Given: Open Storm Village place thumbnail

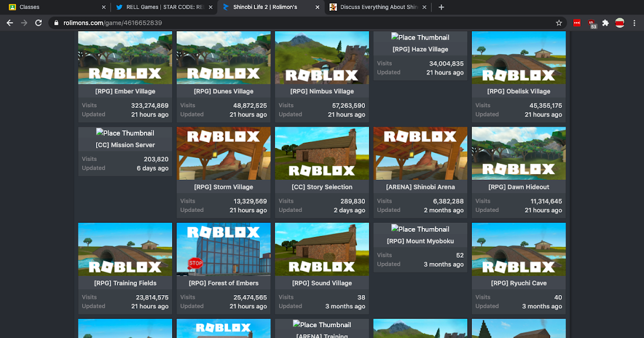Looking at the screenshot, I should tap(223, 153).
